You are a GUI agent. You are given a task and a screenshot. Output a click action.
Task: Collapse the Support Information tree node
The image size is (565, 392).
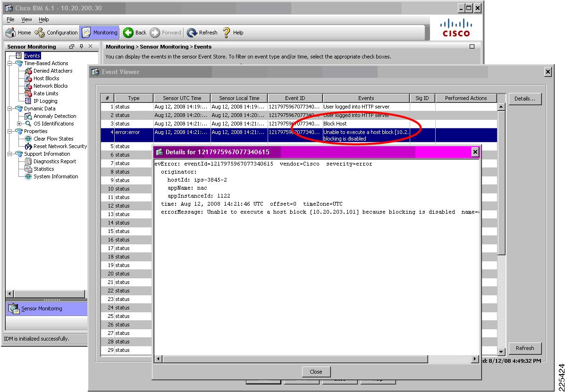[x=10, y=154]
